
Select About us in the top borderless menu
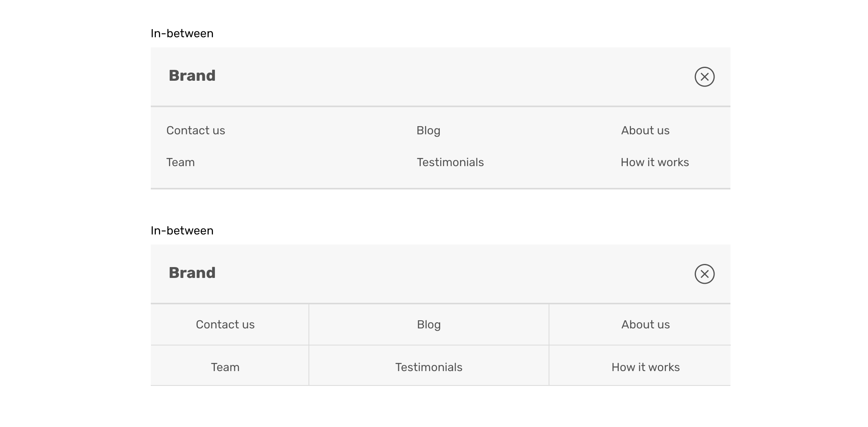pos(645,130)
